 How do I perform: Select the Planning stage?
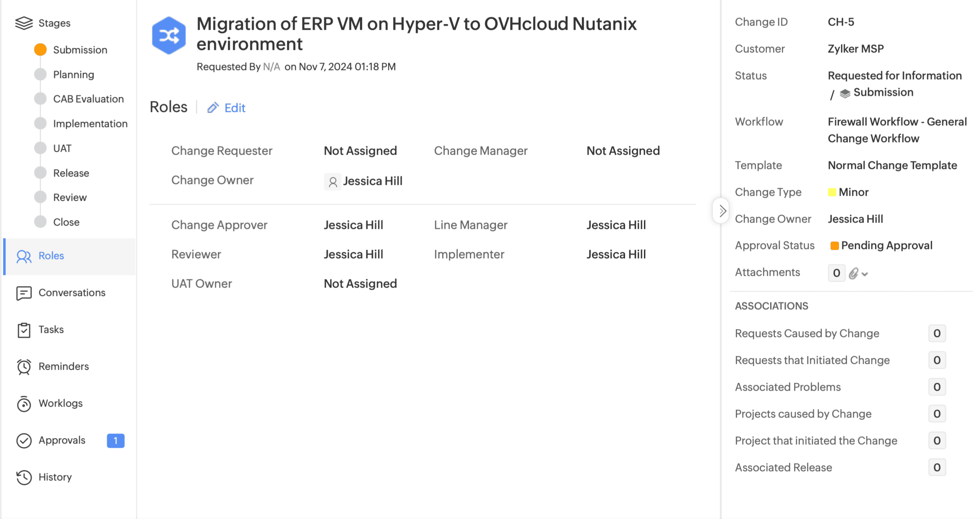tap(73, 75)
